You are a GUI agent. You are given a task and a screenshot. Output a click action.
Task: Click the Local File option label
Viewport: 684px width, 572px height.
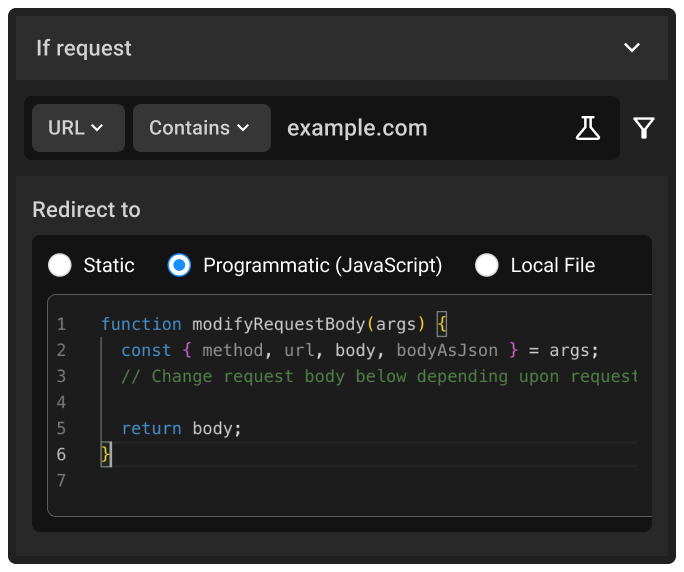pos(553,265)
